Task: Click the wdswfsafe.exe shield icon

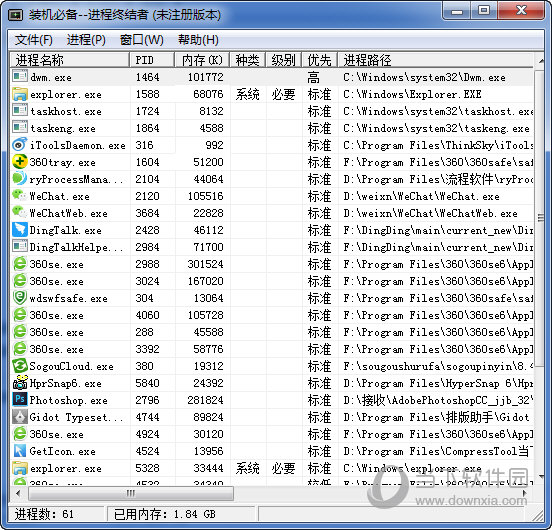Action: coord(20,298)
